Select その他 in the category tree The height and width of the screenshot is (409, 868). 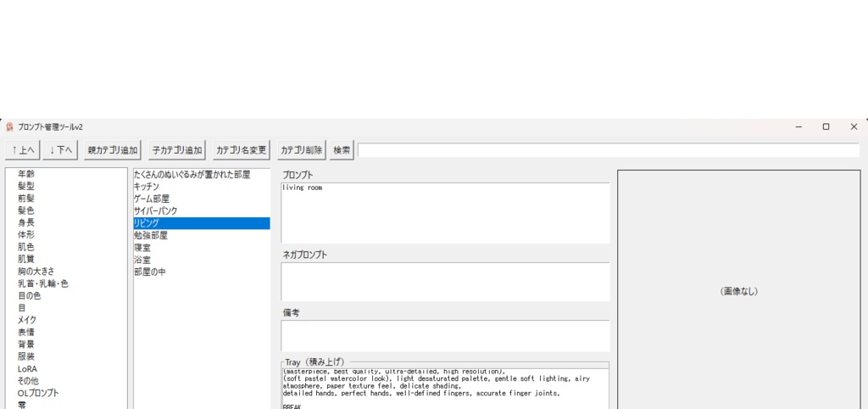pyautogui.click(x=28, y=381)
